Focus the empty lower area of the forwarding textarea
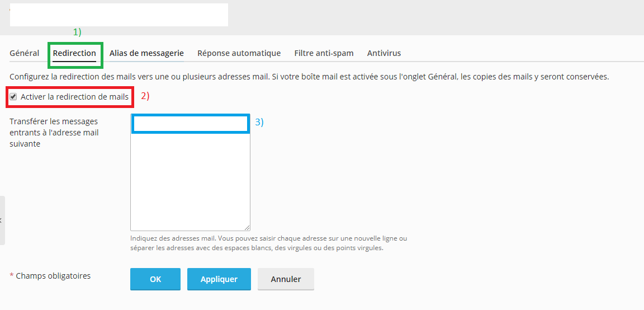The width and height of the screenshot is (644, 310). point(190,182)
